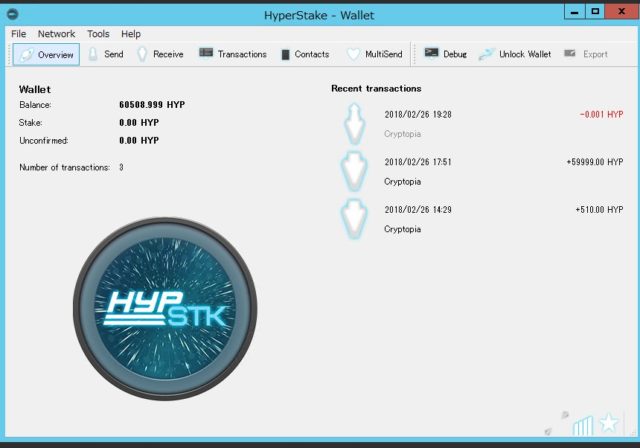
Task: Open the Tools menu
Action: pos(98,34)
